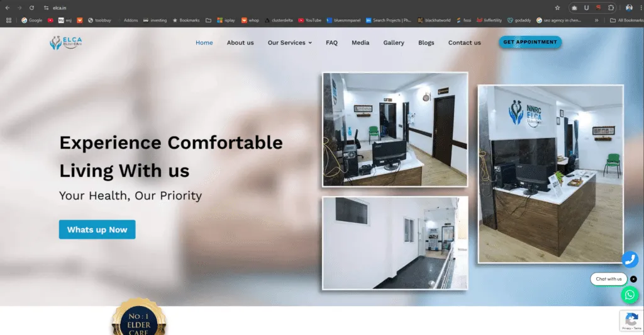Open the YouTube labeled bookmark
This screenshot has width=644, height=335.
tap(309, 20)
